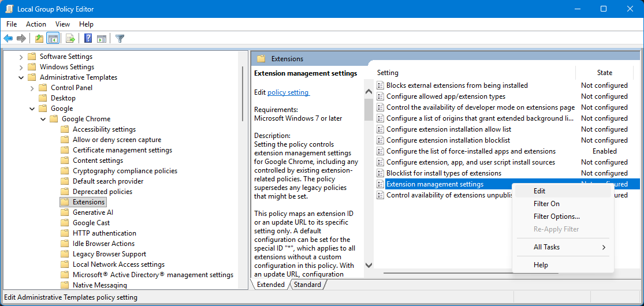Open the blue Help question-mark toolbar icon
The width and height of the screenshot is (644, 306).
pos(88,39)
